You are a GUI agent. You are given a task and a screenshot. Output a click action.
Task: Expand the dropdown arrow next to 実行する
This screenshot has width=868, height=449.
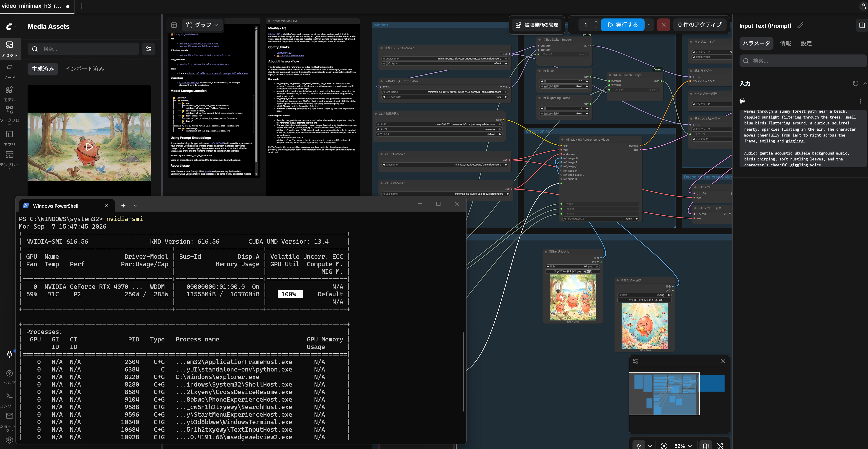click(x=649, y=25)
